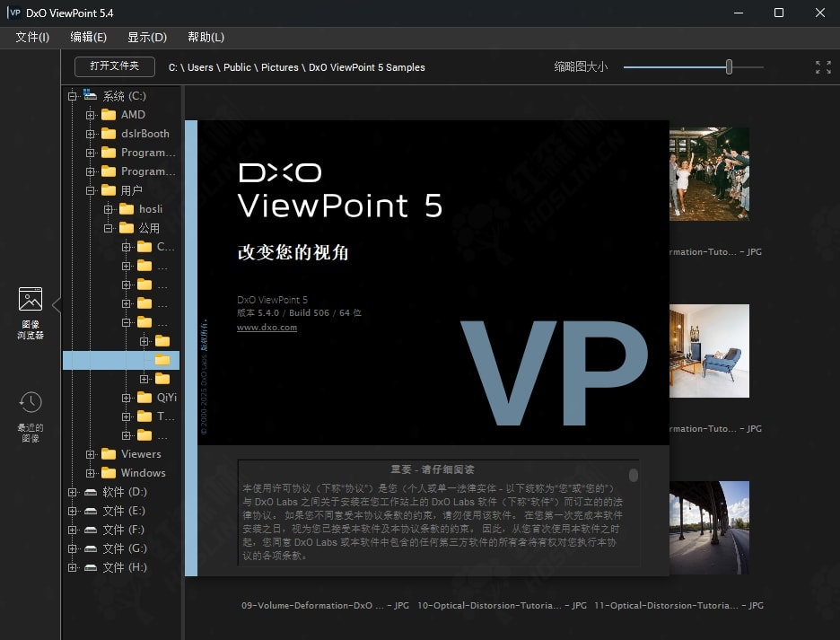
Task: Expand the QiYi folder node
Action: click(127, 398)
